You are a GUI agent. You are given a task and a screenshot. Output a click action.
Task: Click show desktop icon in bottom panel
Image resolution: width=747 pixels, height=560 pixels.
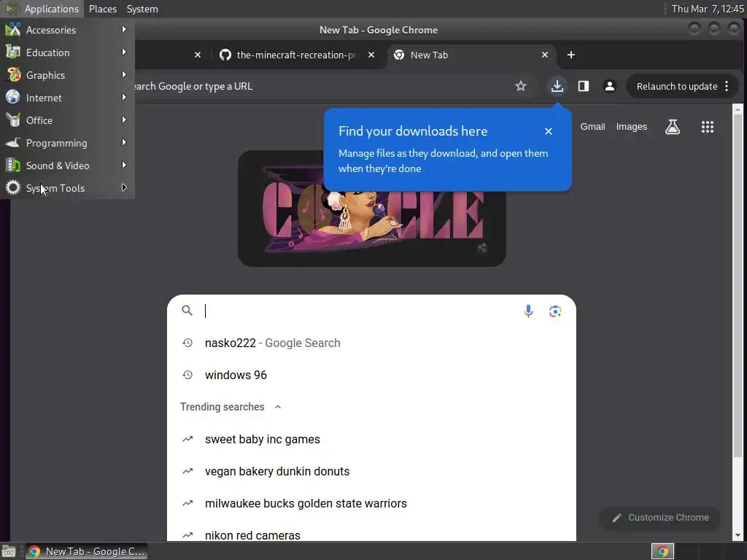click(x=9, y=551)
